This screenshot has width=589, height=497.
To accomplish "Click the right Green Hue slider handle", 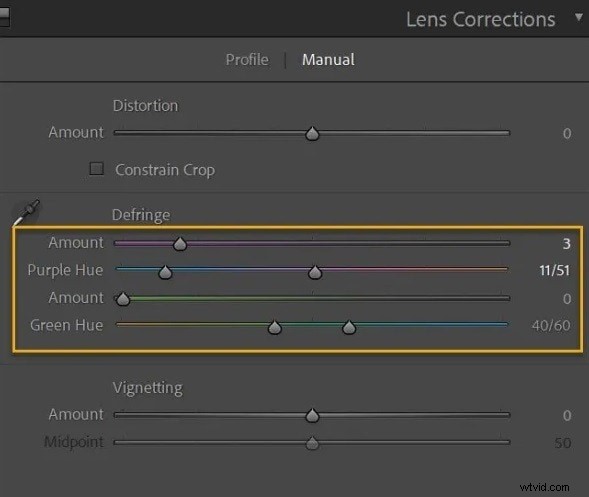I will [x=349, y=327].
